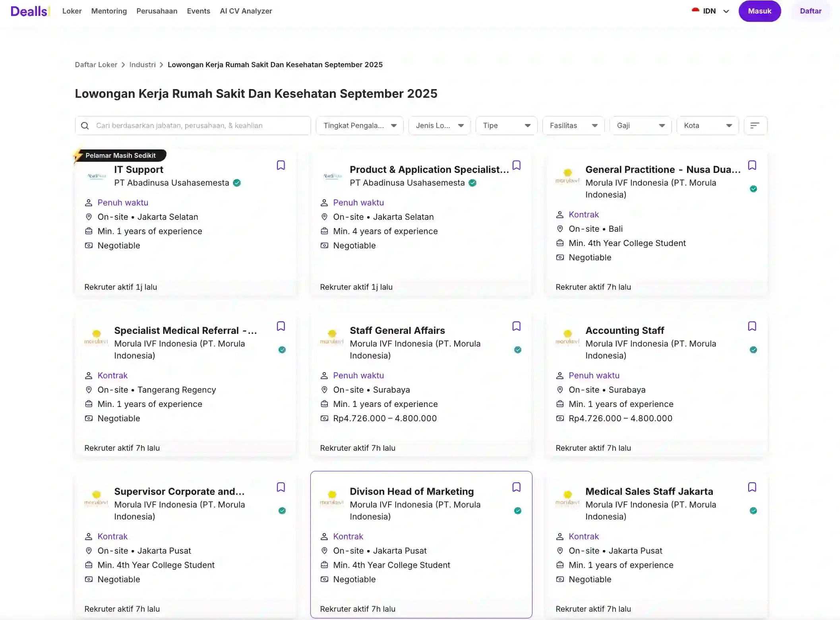Go to Daftar Loker breadcrumb
The image size is (840, 620).
(x=96, y=65)
